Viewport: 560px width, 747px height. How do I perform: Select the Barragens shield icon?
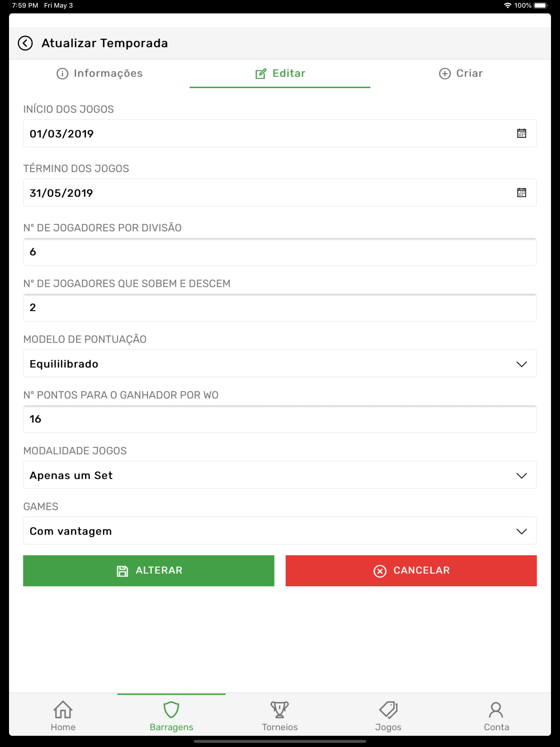[x=171, y=710]
